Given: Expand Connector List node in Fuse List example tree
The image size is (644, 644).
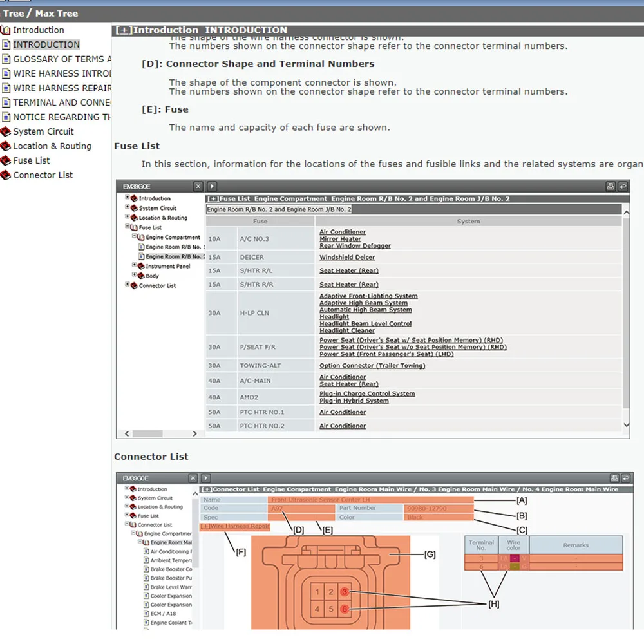Looking at the screenshot, I should click(128, 285).
